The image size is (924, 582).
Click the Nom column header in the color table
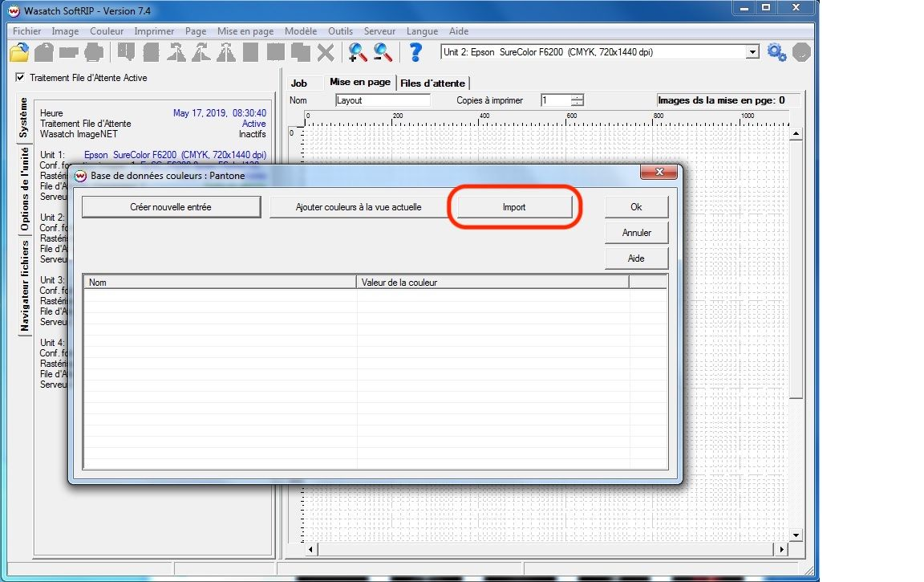[x=220, y=282]
